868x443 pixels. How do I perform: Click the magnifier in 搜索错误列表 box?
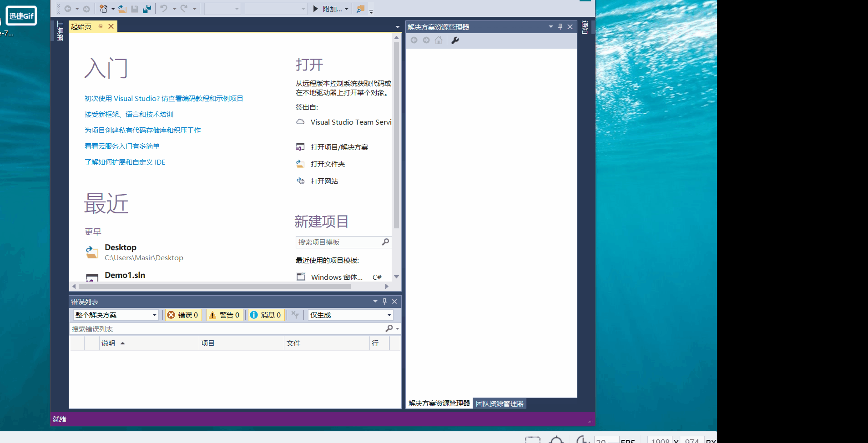[x=389, y=328]
